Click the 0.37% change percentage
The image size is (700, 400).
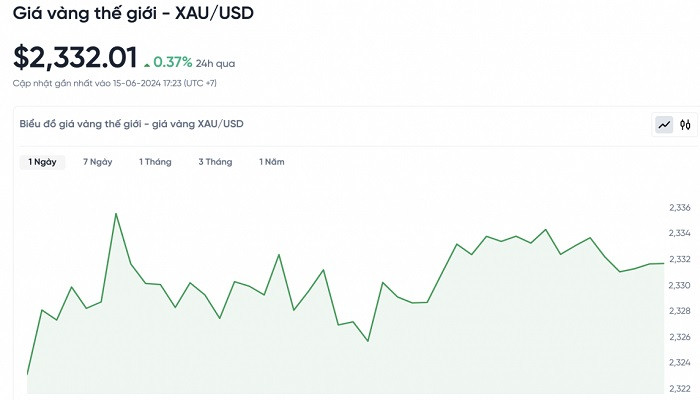pyautogui.click(x=175, y=62)
